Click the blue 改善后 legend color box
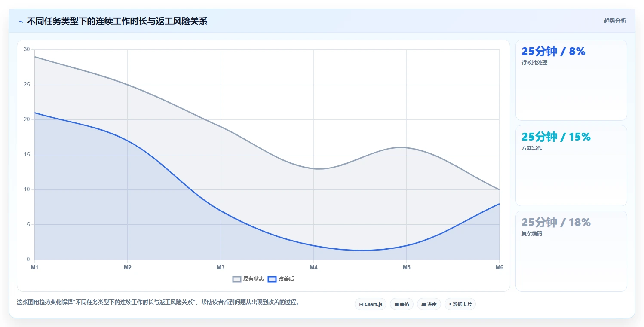This screenshot has height=327, width=644. coord(272,279)
